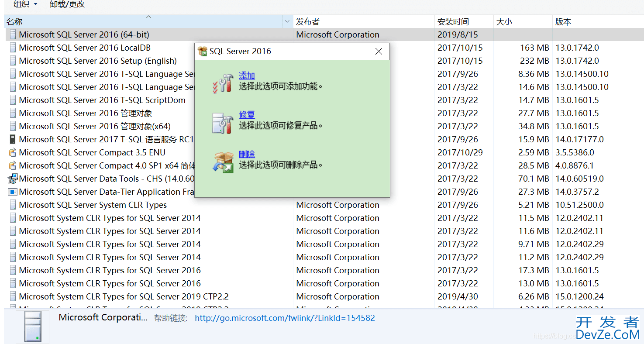Click the server icon in the bottom details pane

pos(33,327)
